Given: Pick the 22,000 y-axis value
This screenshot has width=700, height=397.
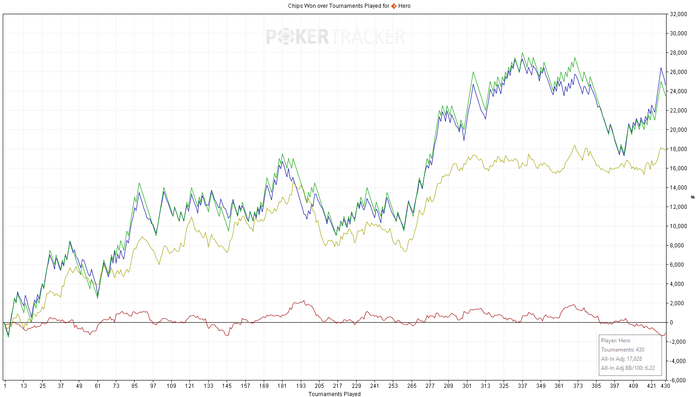Looking at the screenshot, I should [x=678, y=111].
